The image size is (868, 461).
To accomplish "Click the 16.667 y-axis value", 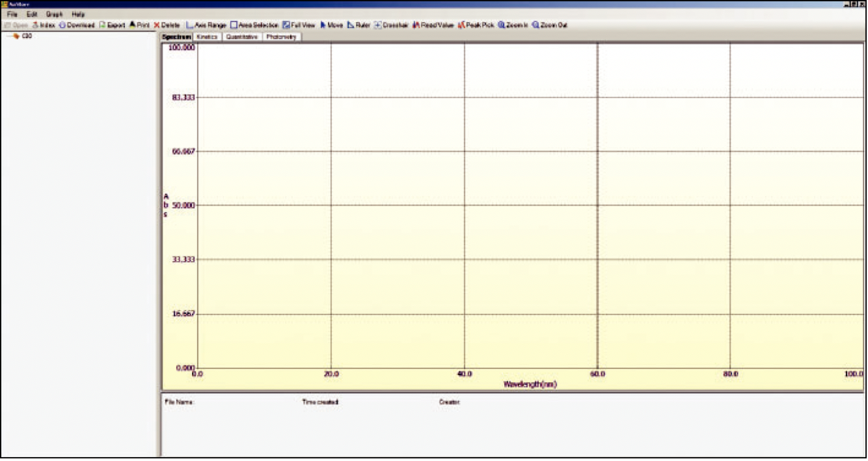I will (x=183, y=313).
